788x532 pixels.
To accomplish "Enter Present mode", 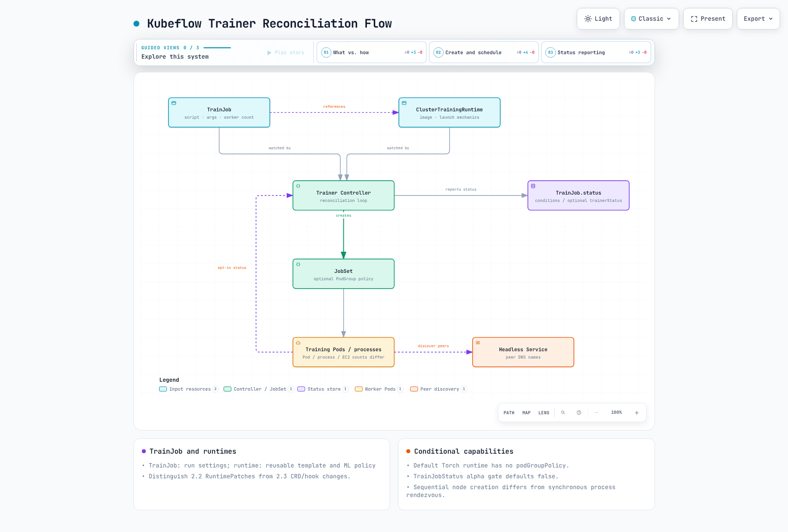I will 708,19.
